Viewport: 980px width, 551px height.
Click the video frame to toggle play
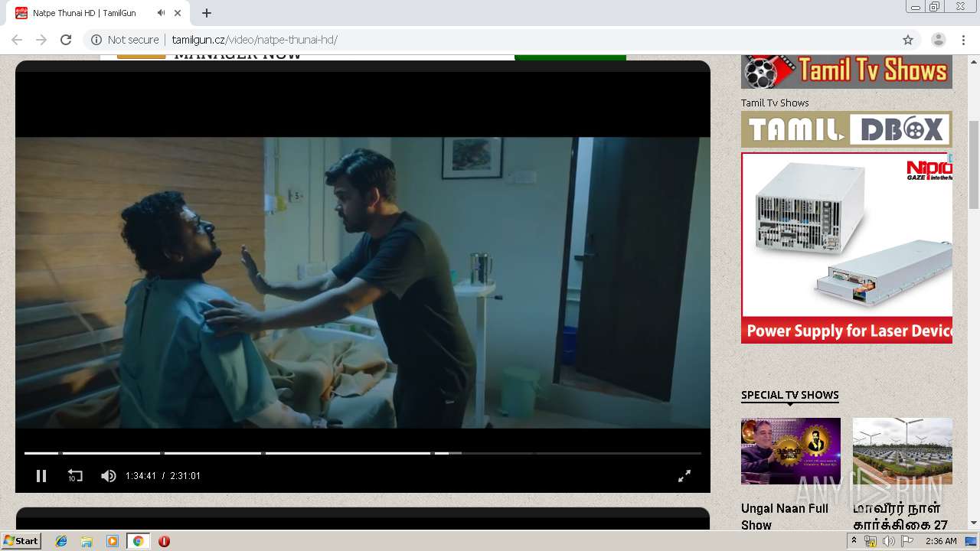tap(363, 283)
